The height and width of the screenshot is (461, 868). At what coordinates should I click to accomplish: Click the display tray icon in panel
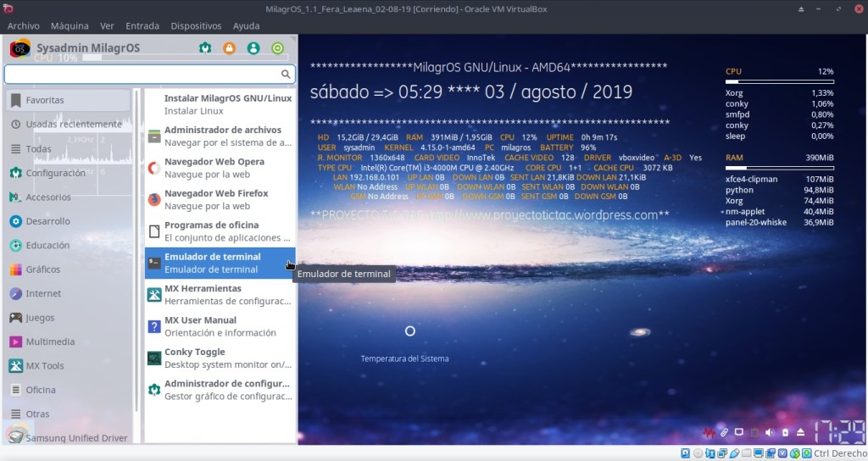[x=739, y=432]
